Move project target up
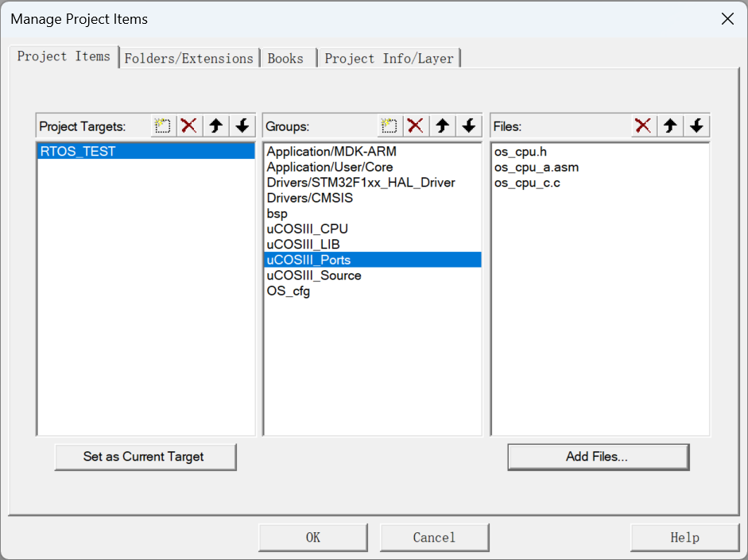The width and height of the screenshot is (748, 560). [x=216, y=126]
